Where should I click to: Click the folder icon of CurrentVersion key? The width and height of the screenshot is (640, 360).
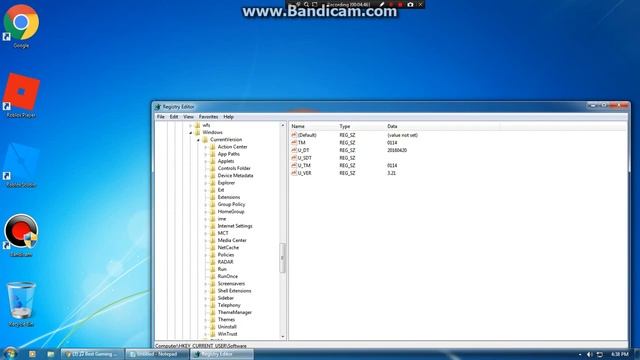205,139
